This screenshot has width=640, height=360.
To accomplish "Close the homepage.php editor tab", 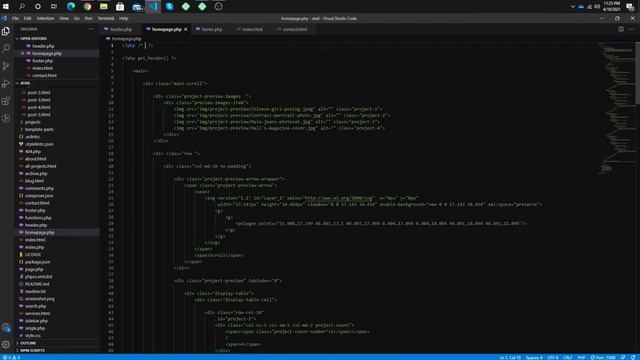I will coord(186,29).
